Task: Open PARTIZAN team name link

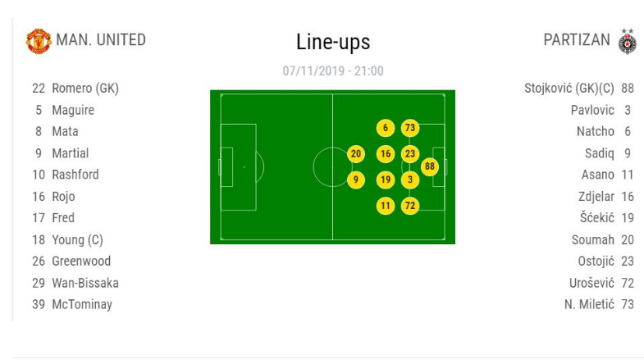Action: point(577,40)
